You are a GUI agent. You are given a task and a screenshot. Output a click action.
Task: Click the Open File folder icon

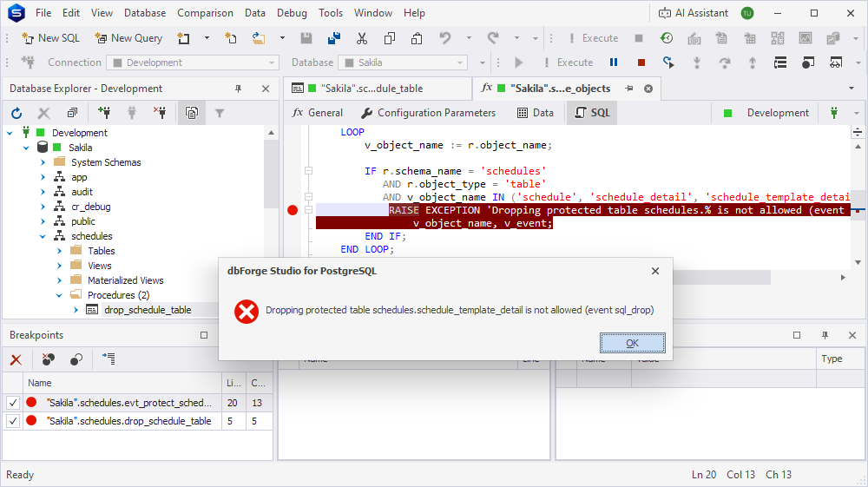coord(259,38)
